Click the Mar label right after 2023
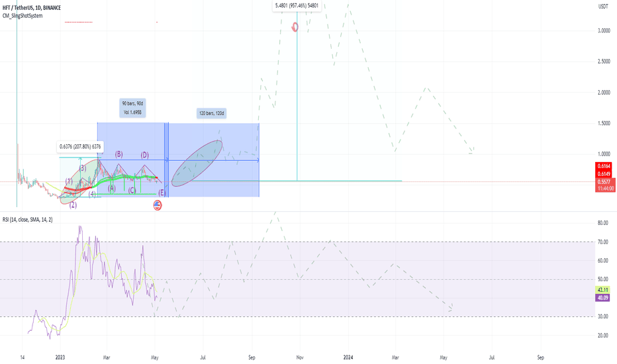Image resolution: width=617 pixels, height=364 pixels. click(x=106, y=357)
